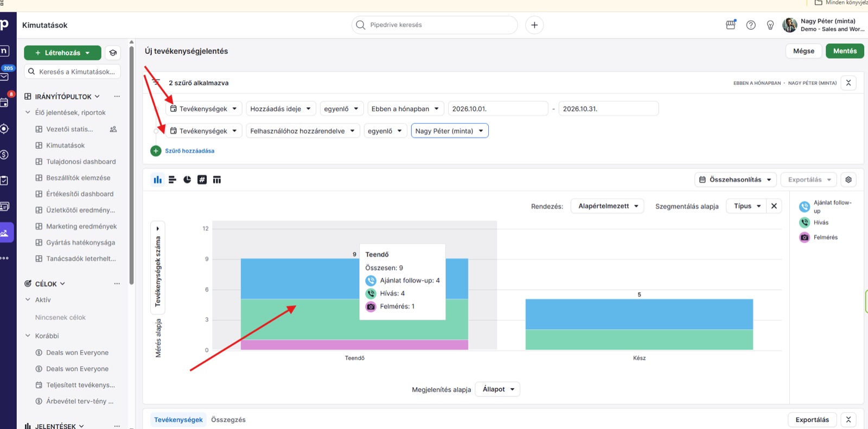Screen dimensions: 868x429
Task: Open the Alapértelmezett sorting dropdown
Action: click(x=608, y=206)
